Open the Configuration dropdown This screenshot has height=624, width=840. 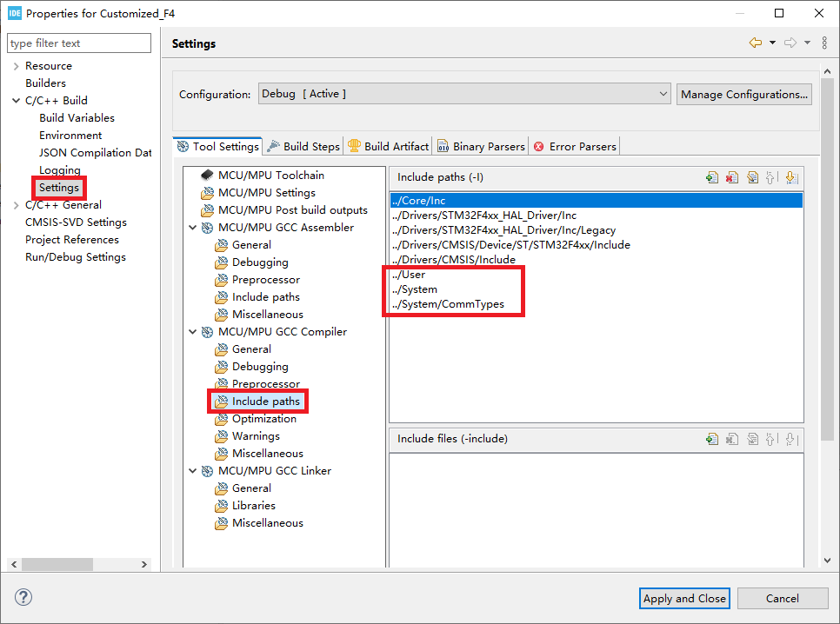coord(464,94)
